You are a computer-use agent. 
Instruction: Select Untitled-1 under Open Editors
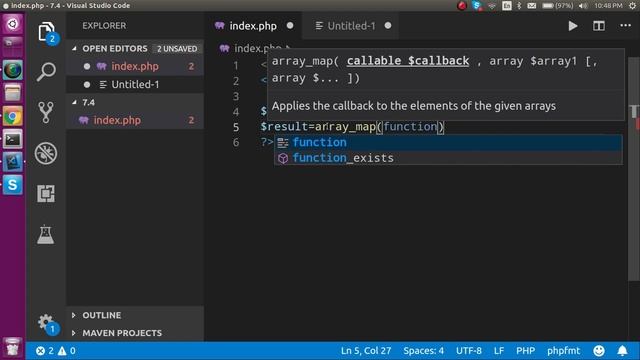click(136, 84)
